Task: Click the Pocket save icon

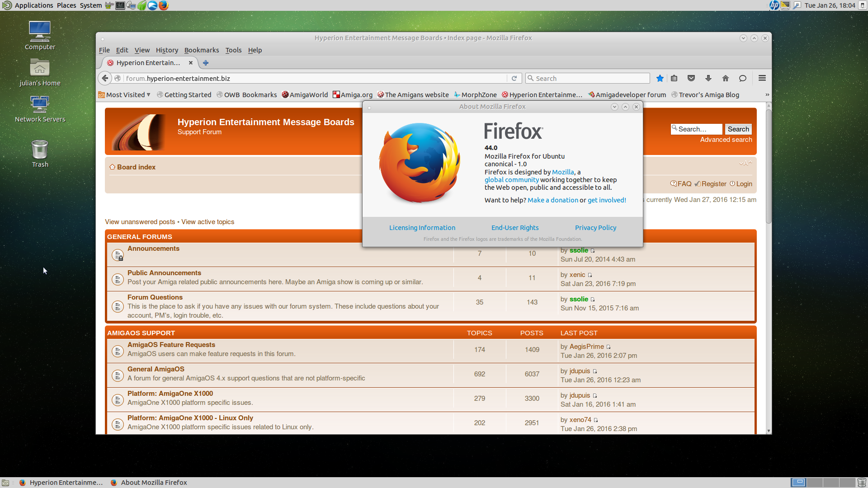Action: pos(691,78)
